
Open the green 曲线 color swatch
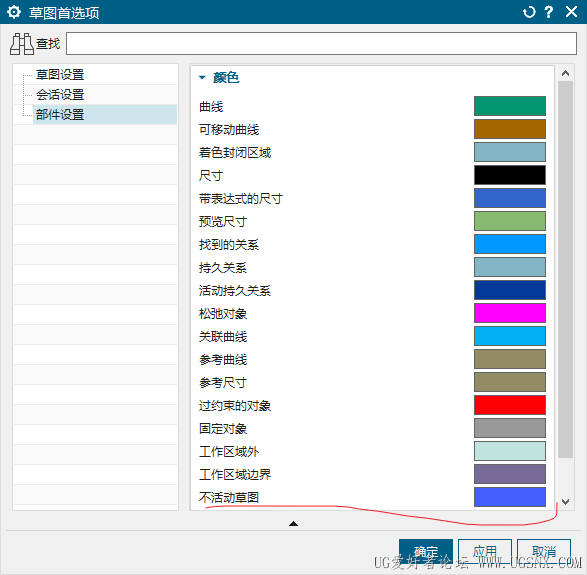510,106
